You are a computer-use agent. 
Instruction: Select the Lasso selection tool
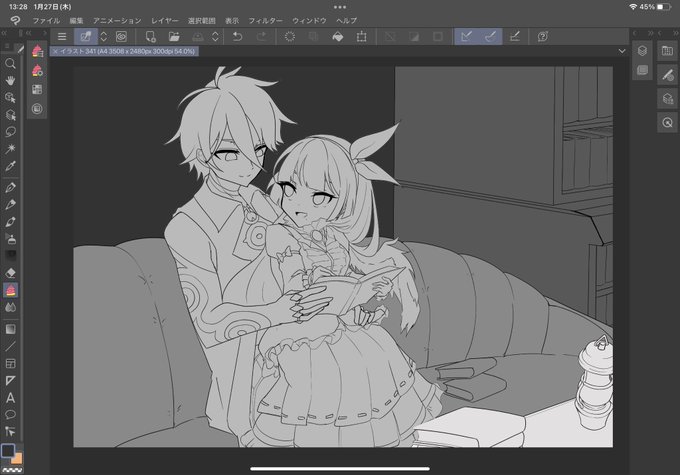[10, 131]
